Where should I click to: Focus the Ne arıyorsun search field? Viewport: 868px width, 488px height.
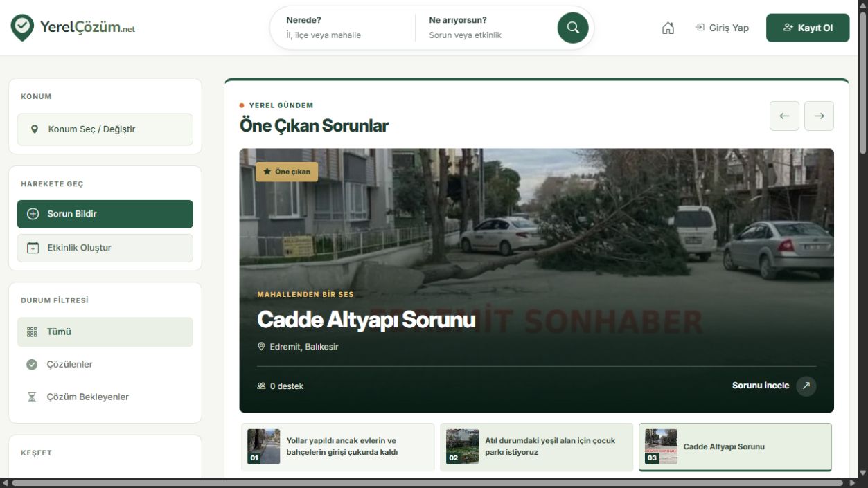[x=486, y=28]
